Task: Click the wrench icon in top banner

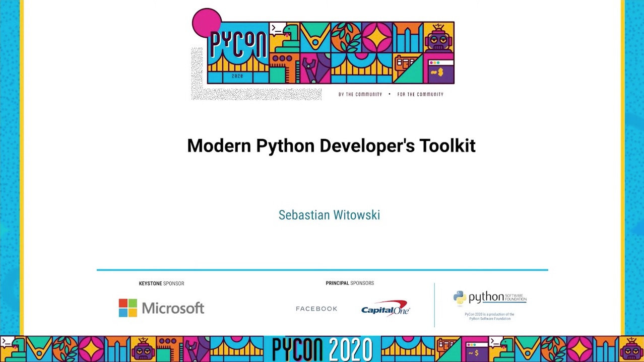Action: point(309,69)
